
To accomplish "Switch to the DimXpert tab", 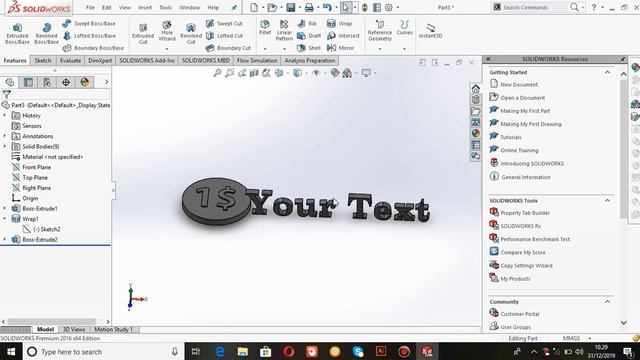I will [x=100, y=60].
